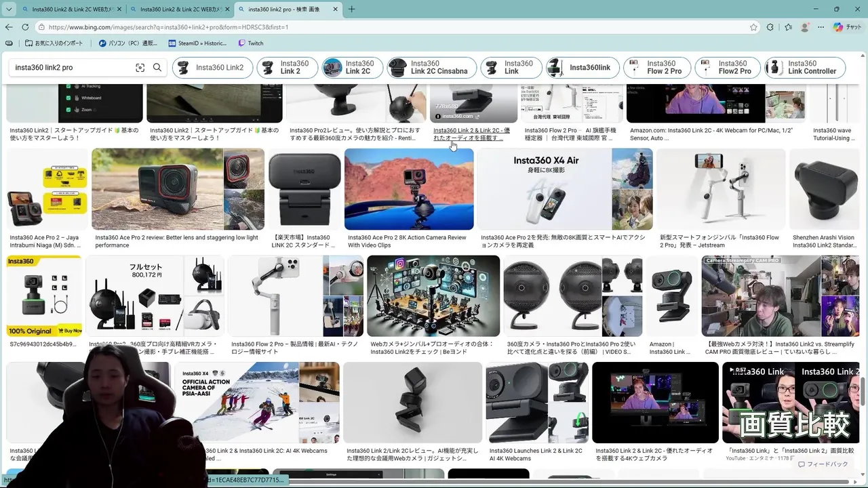Open the browser profile avatar
The width and height of the screenshot is (868, 488).
coord(805,27)
